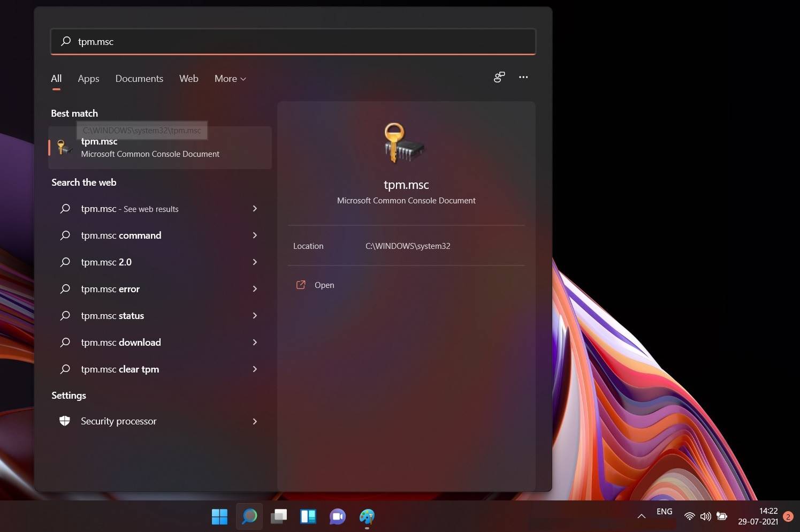
Task: Click the magnifier icon in the search box
Action: point(65,41)
